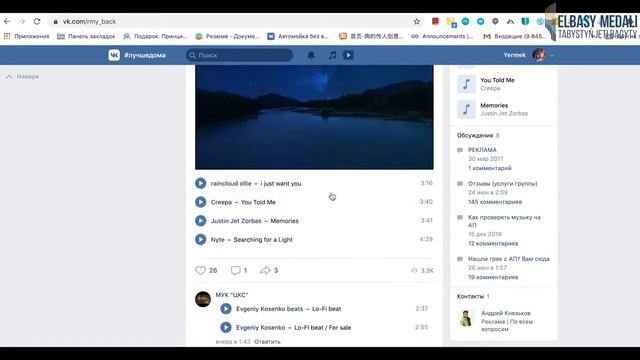Click the 12 комментариев link
The height and width of the screenshot is (360, 640).
coord(493,244)
